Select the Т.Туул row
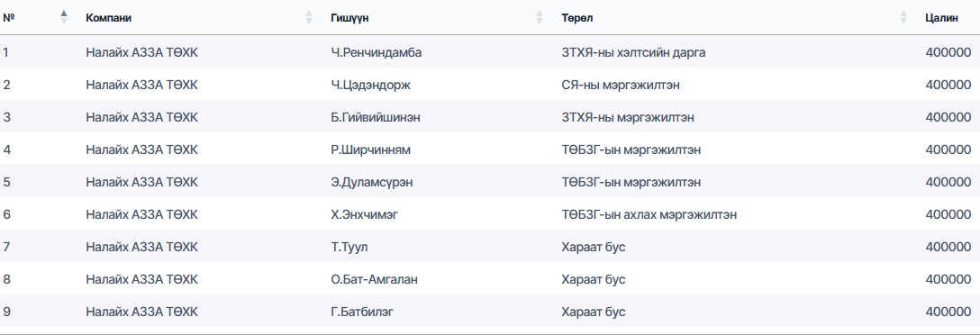Screen dimensions: 980x335 pyautogui.click(x=490, y=248)
